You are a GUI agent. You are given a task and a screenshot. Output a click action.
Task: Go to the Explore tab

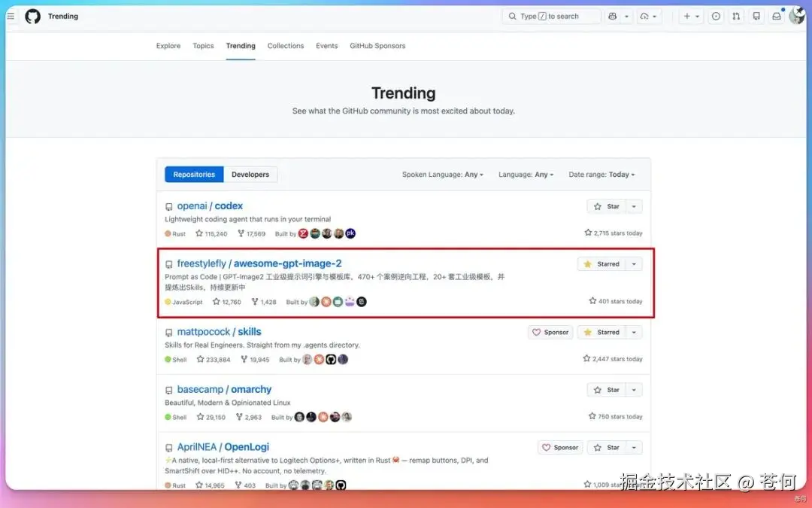tap(168, 46)
